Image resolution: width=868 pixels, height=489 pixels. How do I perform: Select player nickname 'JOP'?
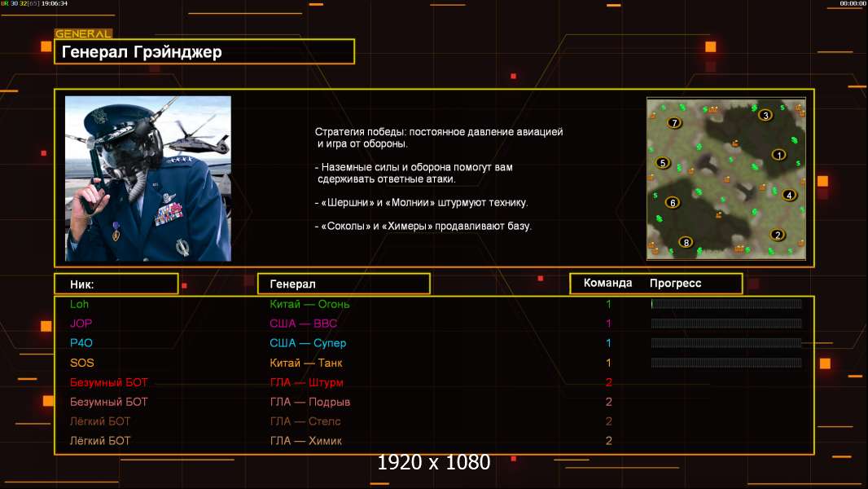coord(81,324)
